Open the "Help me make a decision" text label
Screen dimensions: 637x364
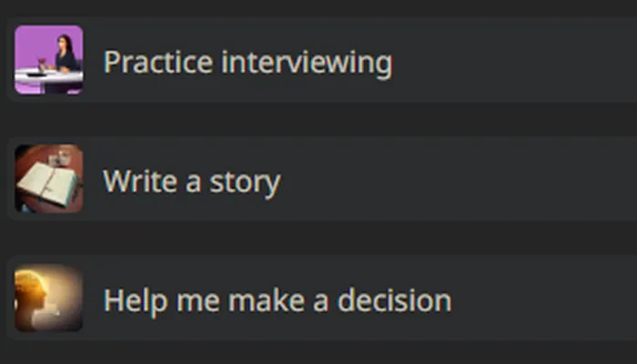[277, 300]
